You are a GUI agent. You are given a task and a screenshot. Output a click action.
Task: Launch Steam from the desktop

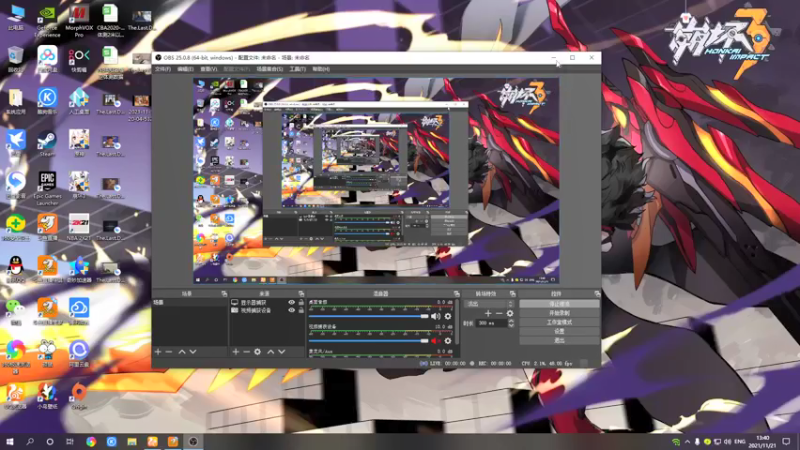[x=47, y=144]
